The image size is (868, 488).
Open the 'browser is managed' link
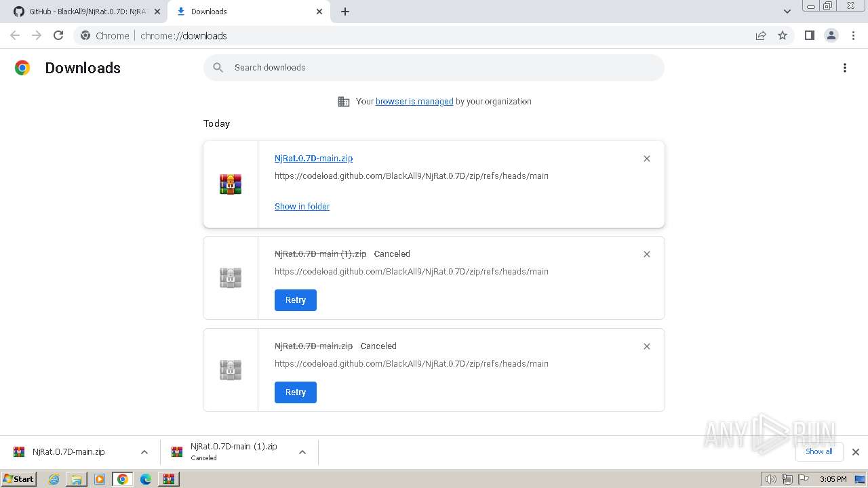click(414, 102)
